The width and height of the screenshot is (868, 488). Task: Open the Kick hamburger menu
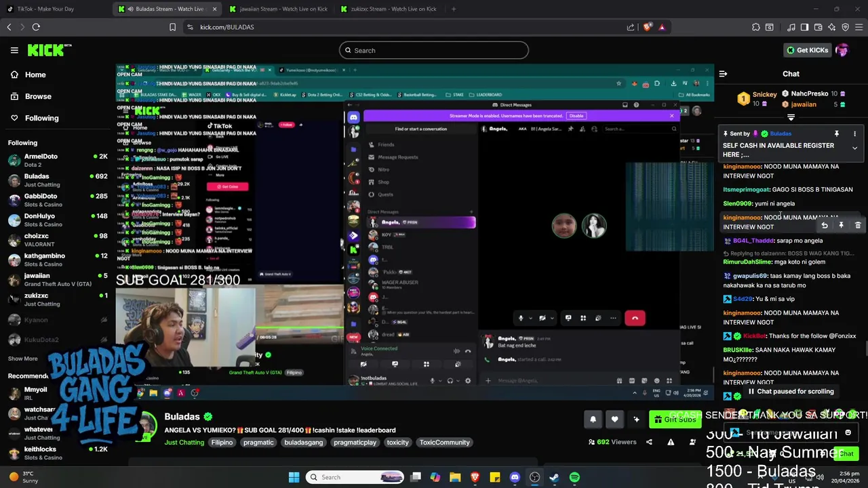point(14,50)
